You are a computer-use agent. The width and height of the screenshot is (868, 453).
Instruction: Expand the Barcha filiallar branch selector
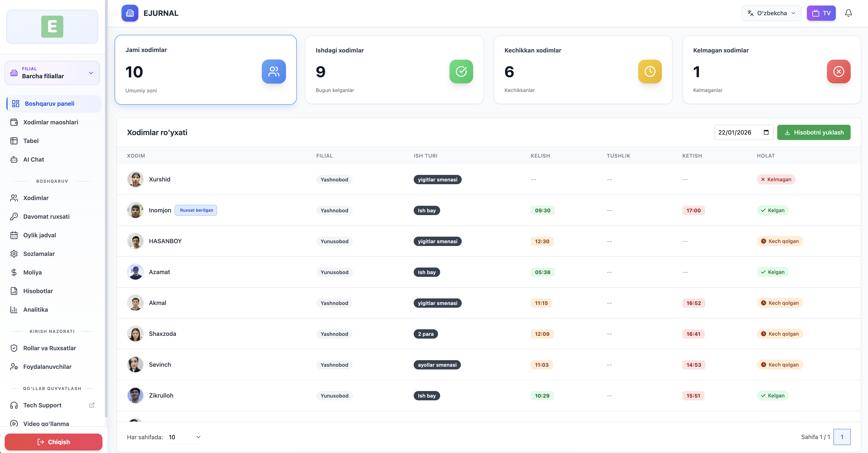click(x=52, y=73)
